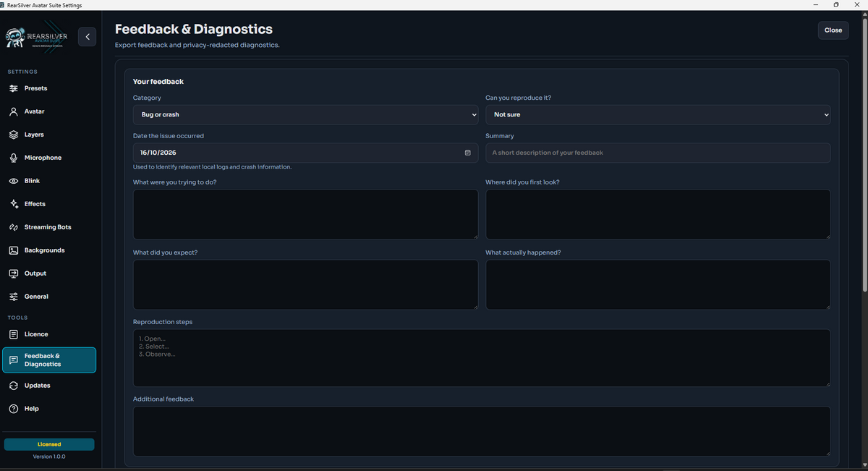The height and width of the screenshot is (471, 868).
Task: Click the "What were you trying to do?" box
Action: pos(305,214)
